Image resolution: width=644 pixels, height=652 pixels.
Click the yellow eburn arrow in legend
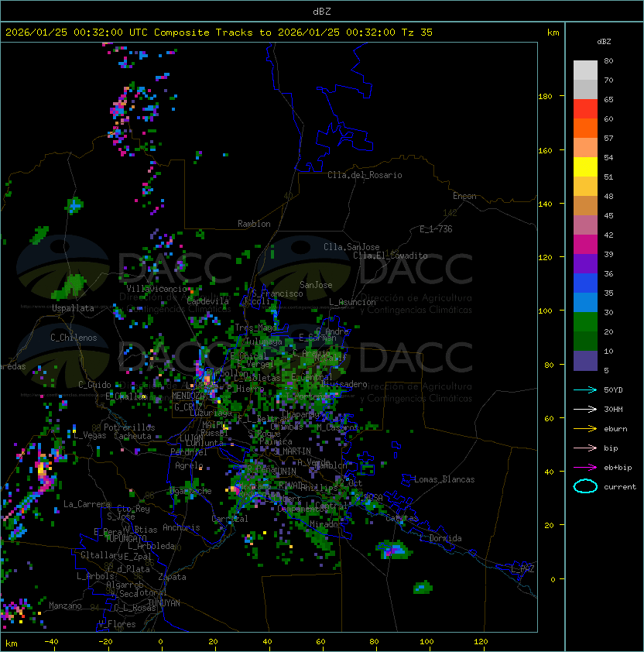click(x=585, y=429)
